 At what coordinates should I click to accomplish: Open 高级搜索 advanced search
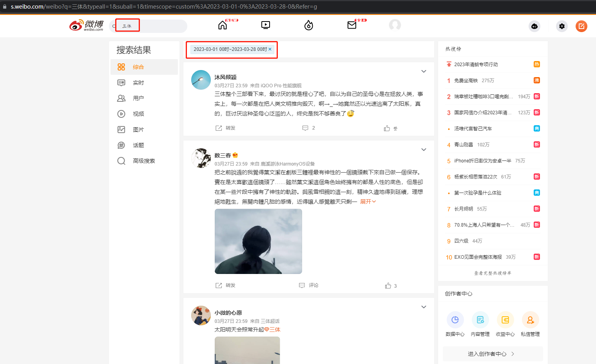pyautogui.click(x=144, y=161)
